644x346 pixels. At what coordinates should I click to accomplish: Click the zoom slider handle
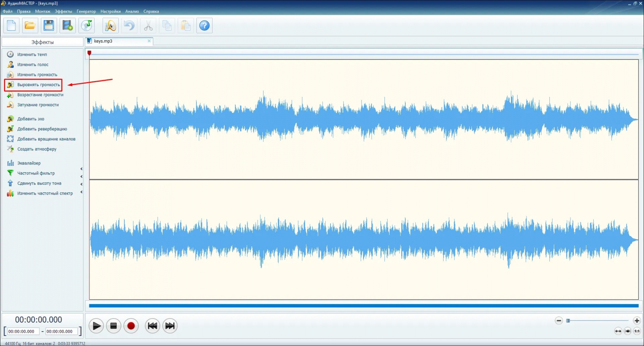click(x=568, y=321)
